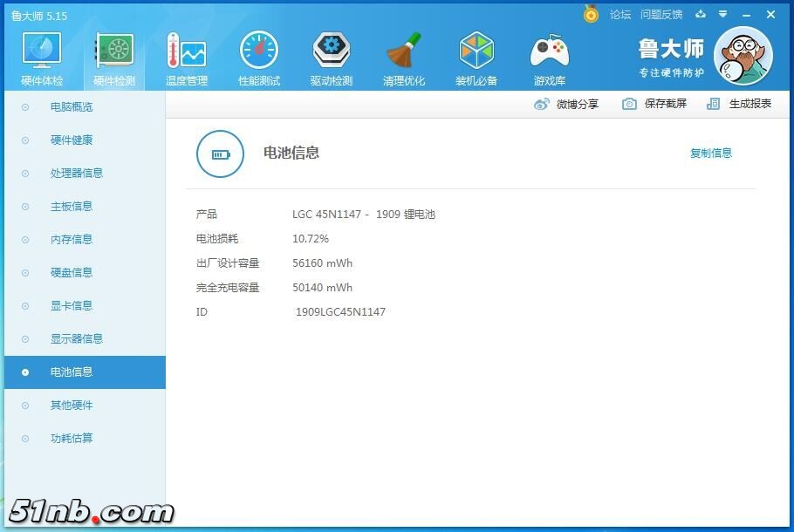The height and width of the screenshot is (532, 794).
Task: Select the 硬件检测 tab
Action: coord(113,57)
